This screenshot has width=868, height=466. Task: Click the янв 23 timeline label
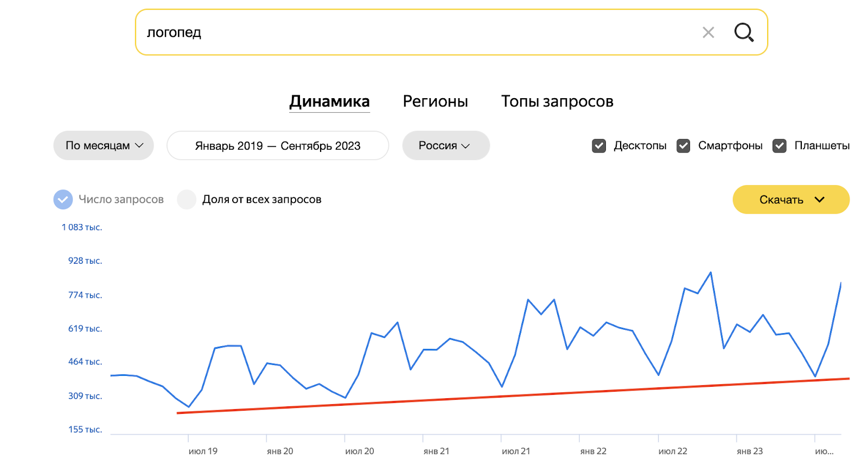pyautogui.click(x=750, y=451)
